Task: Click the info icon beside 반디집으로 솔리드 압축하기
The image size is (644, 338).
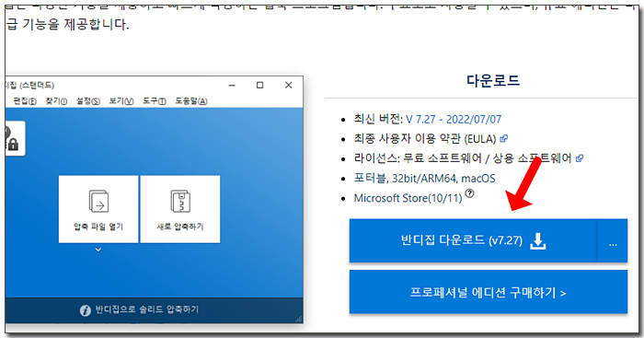Action: point(85,310)
